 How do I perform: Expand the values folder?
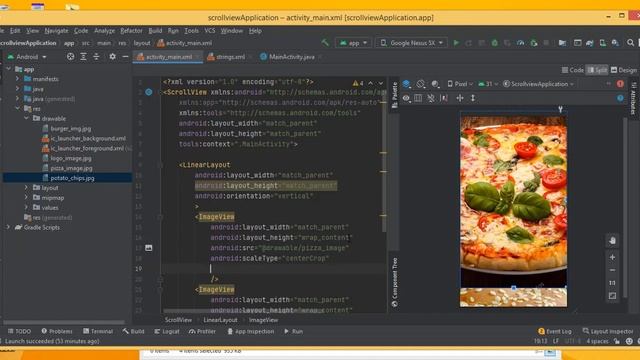point(27,207)
